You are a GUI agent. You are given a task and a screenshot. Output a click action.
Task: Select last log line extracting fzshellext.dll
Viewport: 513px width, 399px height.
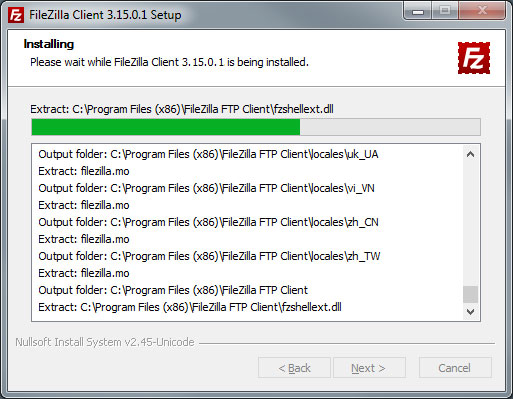point(190,307)
